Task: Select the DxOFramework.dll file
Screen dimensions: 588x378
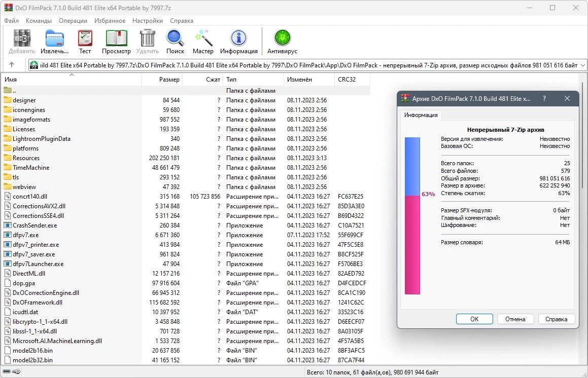Action: point(186,303)
